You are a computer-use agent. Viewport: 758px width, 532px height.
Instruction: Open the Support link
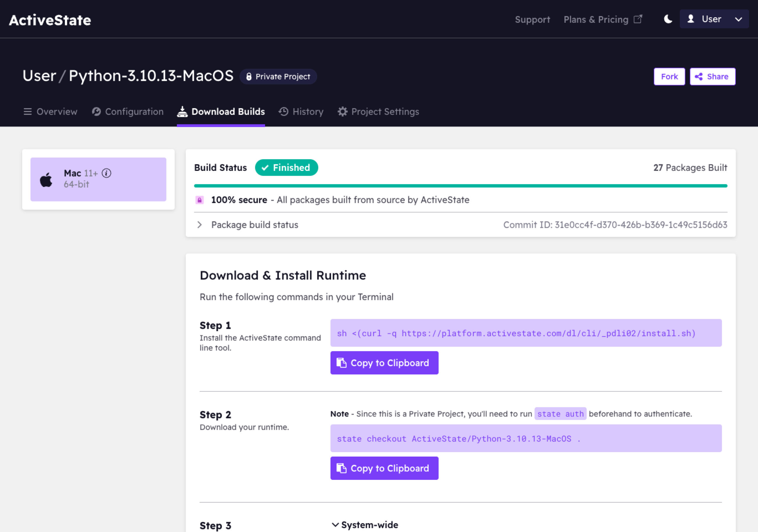pos(532,20)
